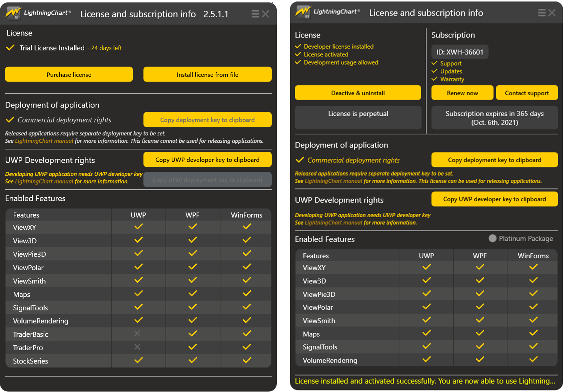This screenshot has height=392, width=565.
Task: Click the License is perpetual box
Action: pos(358,117)
